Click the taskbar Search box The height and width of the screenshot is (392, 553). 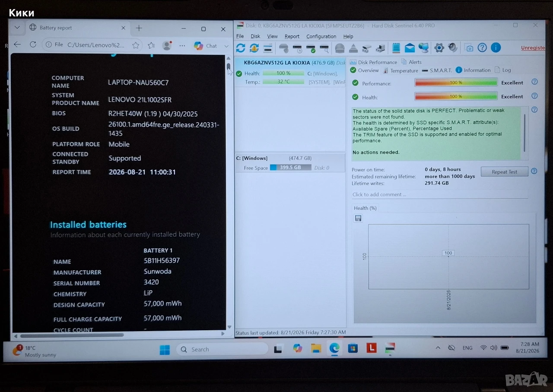coord(222,349)
